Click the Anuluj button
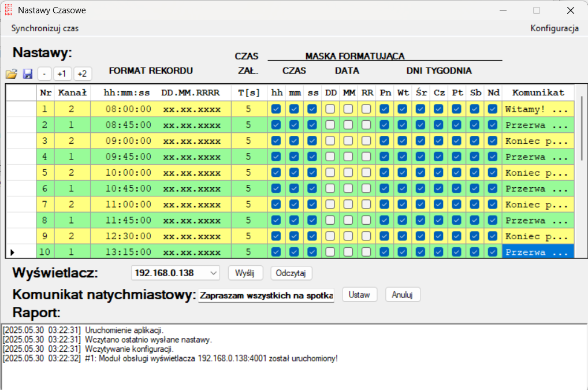Image resolution: width=588 pixels, height=390 pixels. click(403, 295)
